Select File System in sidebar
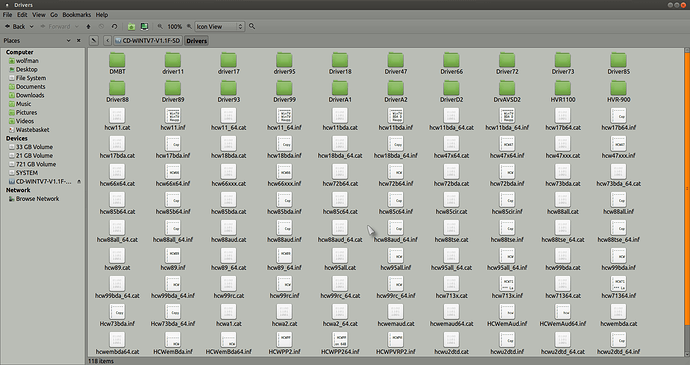The height and width of the screenshot is (365, 690). [x=31, y=78]
